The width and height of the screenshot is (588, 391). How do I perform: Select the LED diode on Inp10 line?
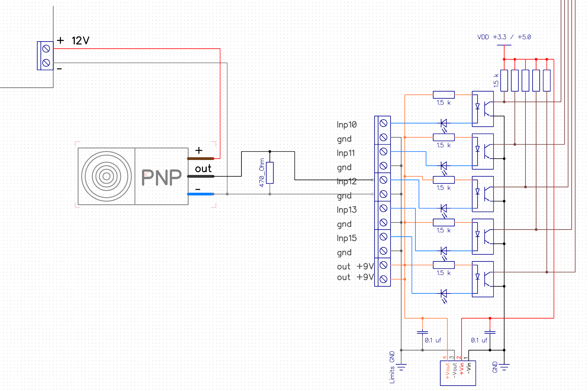tap(444, 123)
